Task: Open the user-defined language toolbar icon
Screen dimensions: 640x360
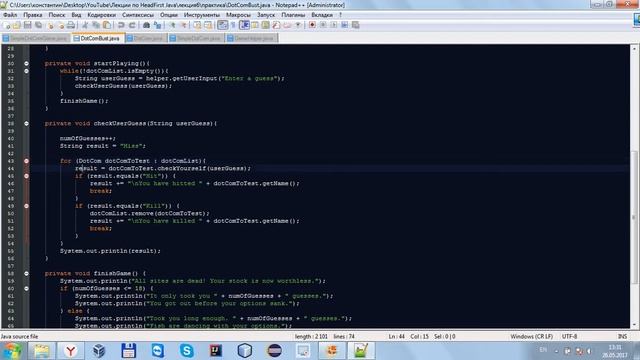Action: [255, 25]
